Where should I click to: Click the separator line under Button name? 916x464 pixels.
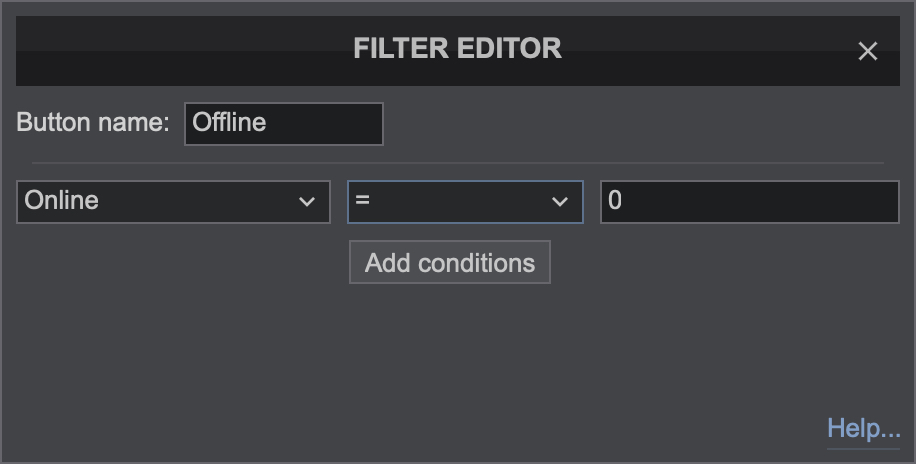pos(458,163)
